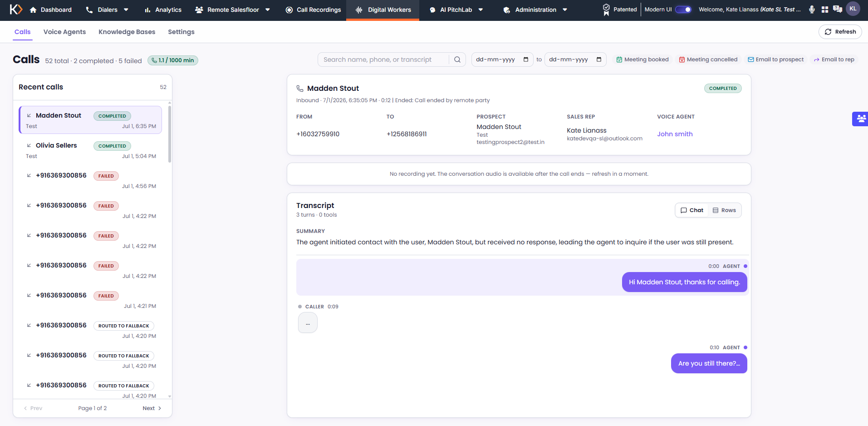Screen dimensions: 868x426
Task: Click the search name, phone, or transcript field
Action: [x=383, y=59]
